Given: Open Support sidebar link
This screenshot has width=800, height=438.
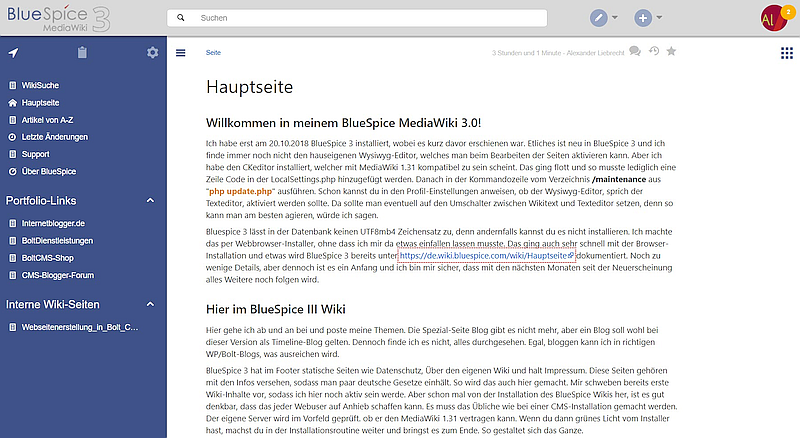Looking at the screenshot, I should [x=35, y=154].
